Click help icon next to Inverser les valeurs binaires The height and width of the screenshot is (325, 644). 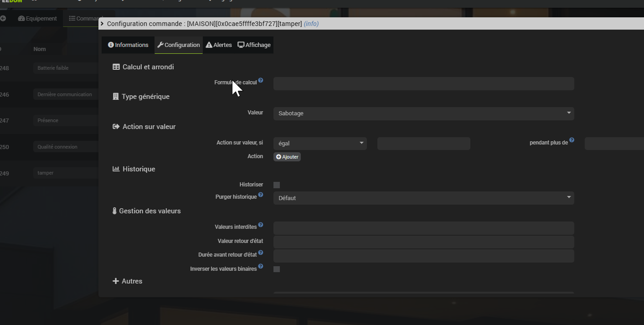261,267
